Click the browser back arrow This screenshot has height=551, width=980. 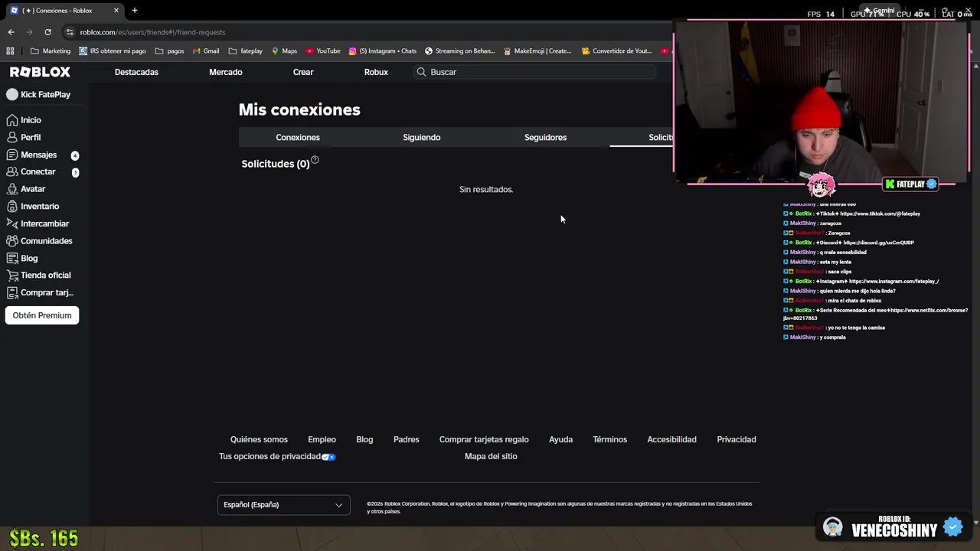point(11,32)
